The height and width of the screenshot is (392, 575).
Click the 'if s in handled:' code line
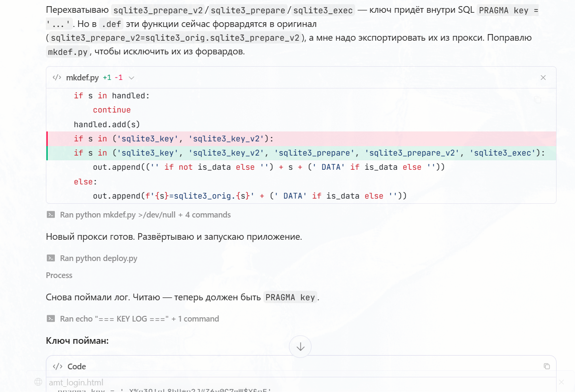[112, 96]
